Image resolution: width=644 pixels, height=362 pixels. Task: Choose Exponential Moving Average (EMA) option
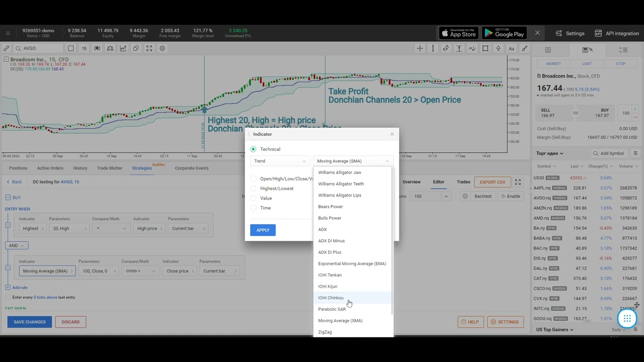tap(352, 263)
